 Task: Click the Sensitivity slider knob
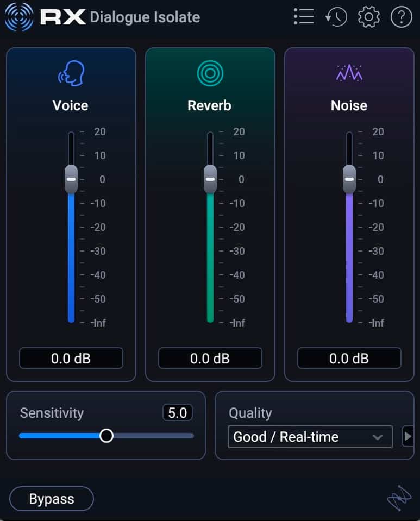(106, 436)
